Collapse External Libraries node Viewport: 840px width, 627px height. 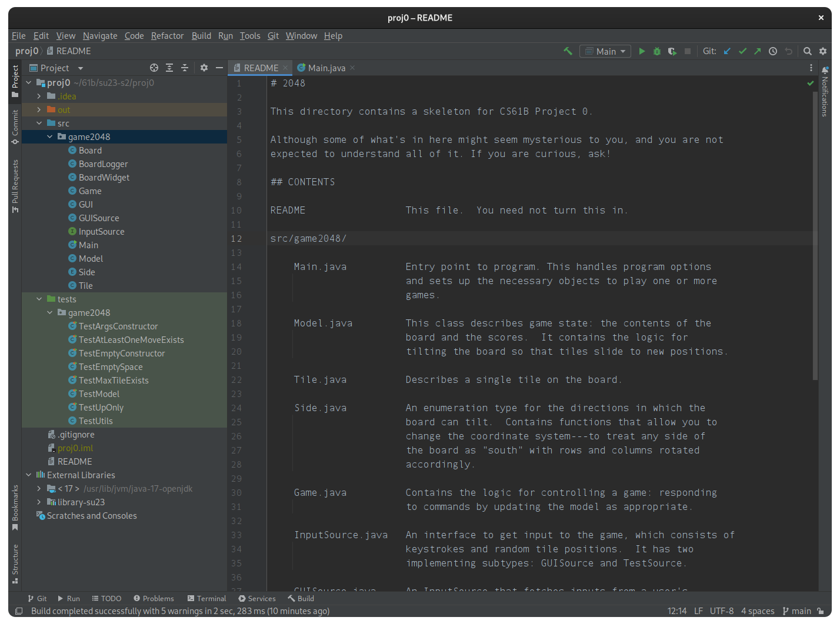point(29,475)
